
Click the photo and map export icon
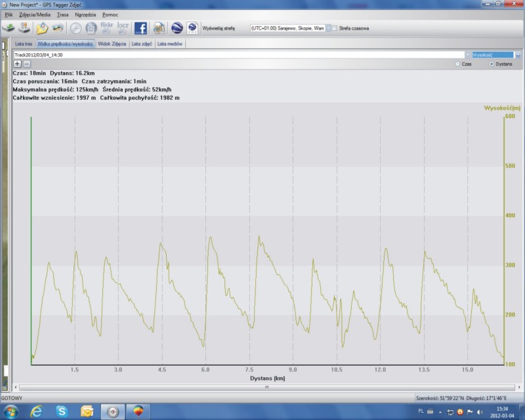(x=159, y=28)
